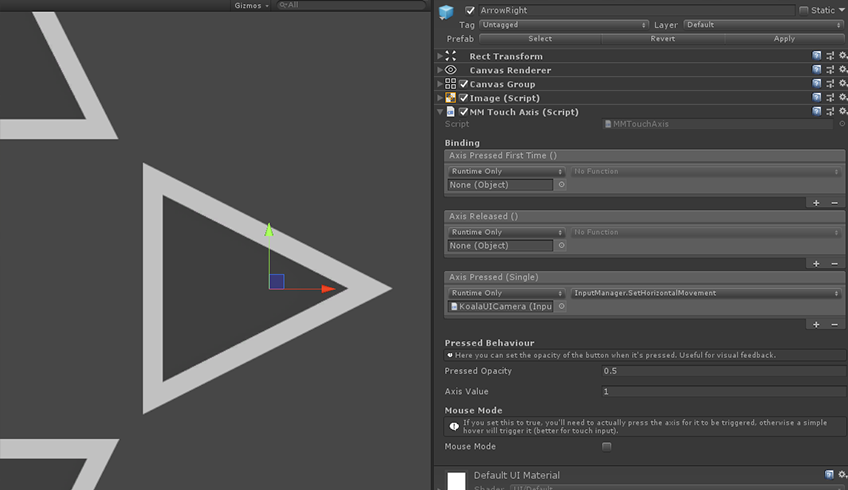Open Canvas Group help reference icon

tap(817, 84)
